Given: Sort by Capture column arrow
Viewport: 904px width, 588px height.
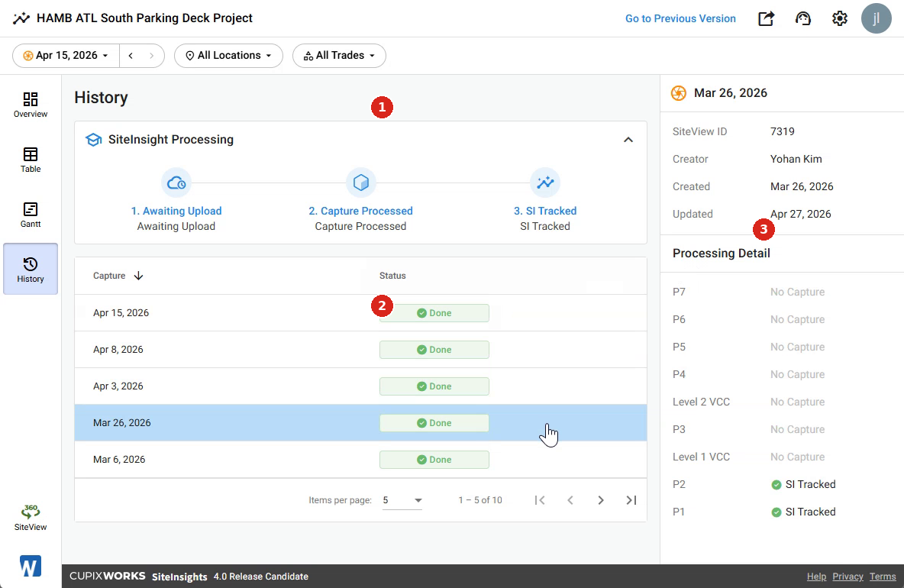Looking at the screenshot, I should click(138, 276).
